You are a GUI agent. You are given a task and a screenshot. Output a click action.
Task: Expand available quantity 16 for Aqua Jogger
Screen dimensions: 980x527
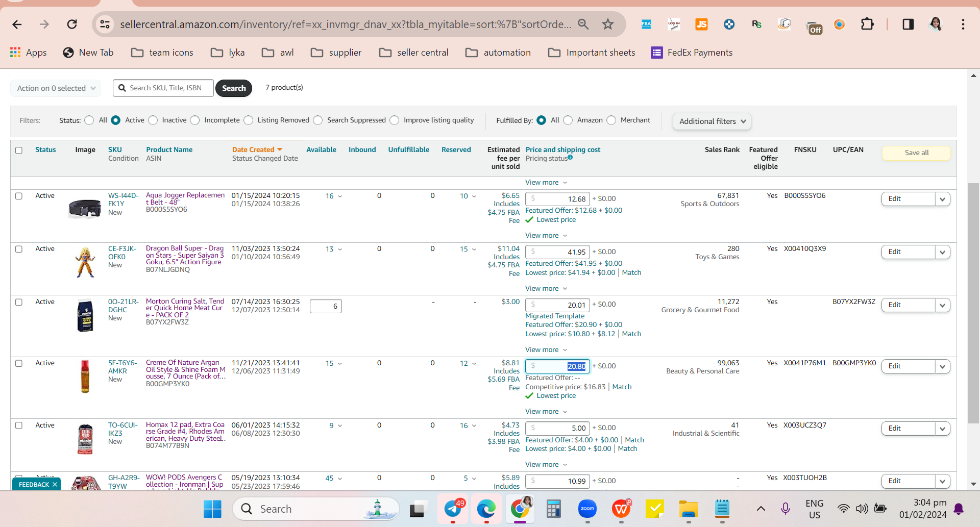tap(334, 196)
